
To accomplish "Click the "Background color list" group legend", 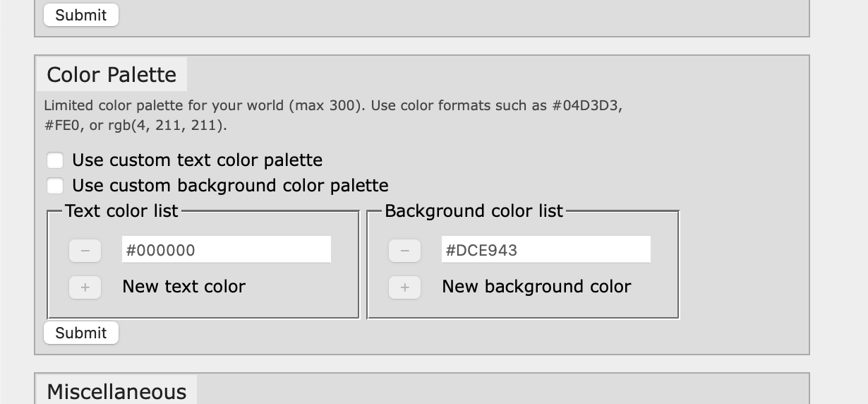I will coord(474,211).
